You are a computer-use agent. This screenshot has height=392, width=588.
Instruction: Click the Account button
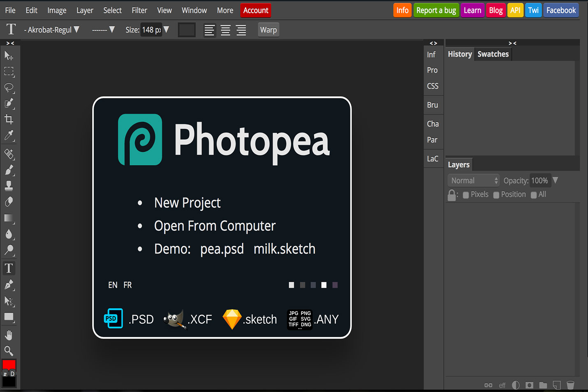(x=256, y=10)
